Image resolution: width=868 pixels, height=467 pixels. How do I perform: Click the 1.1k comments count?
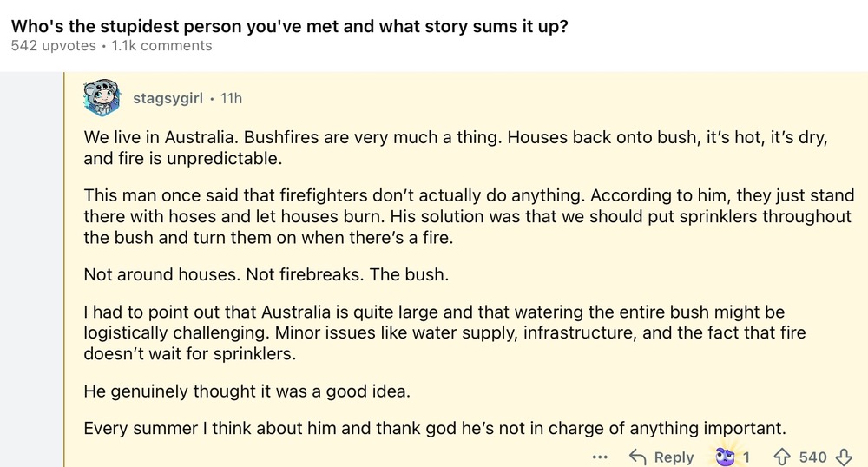click(161, 46)
